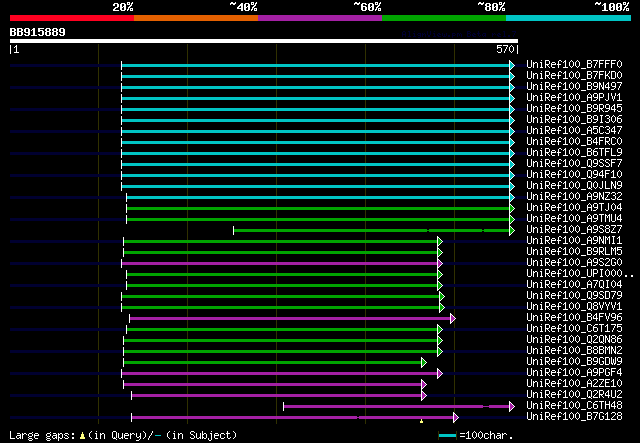640x443 pixels.
Task: Open the UniRef100_A2ZE10 hit label
Action: [574, 384]
